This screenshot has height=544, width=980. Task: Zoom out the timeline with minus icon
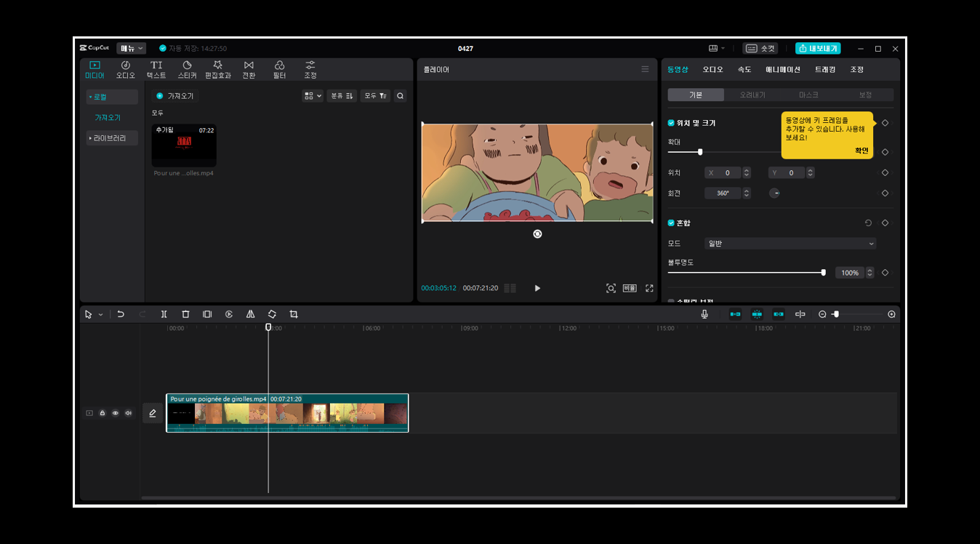pyautogui.click(x=822, y=314)
